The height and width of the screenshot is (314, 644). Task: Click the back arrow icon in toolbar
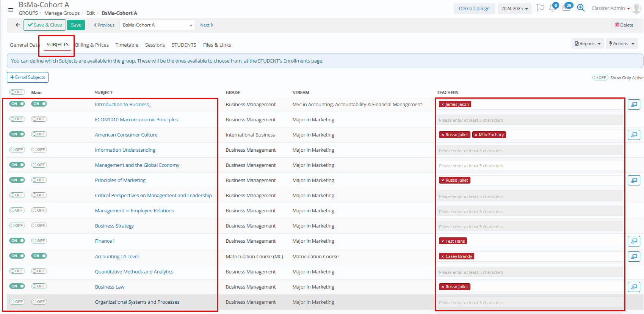click(17, 25)
